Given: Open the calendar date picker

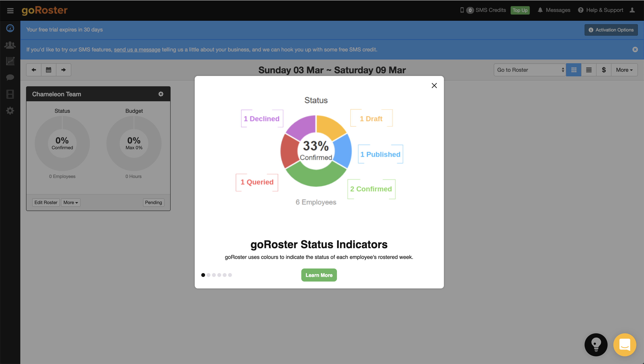Looking at the screenshot, I should (48, 70).
